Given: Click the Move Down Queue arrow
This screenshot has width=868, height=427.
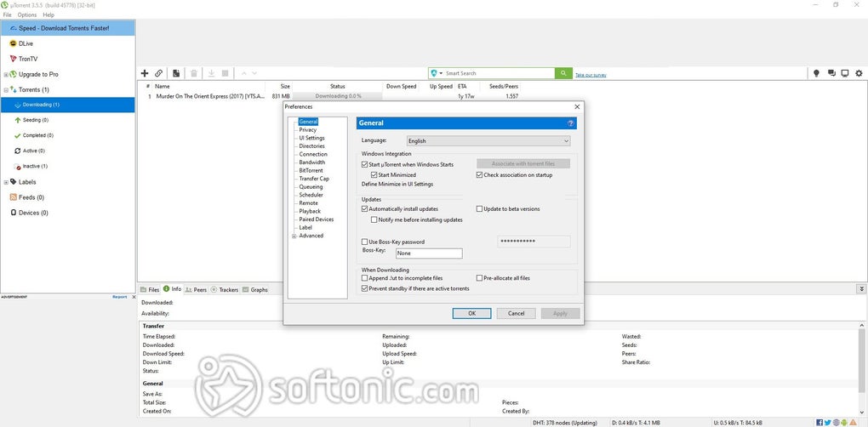Looking at the screenshot, I should tap(254, 73).
